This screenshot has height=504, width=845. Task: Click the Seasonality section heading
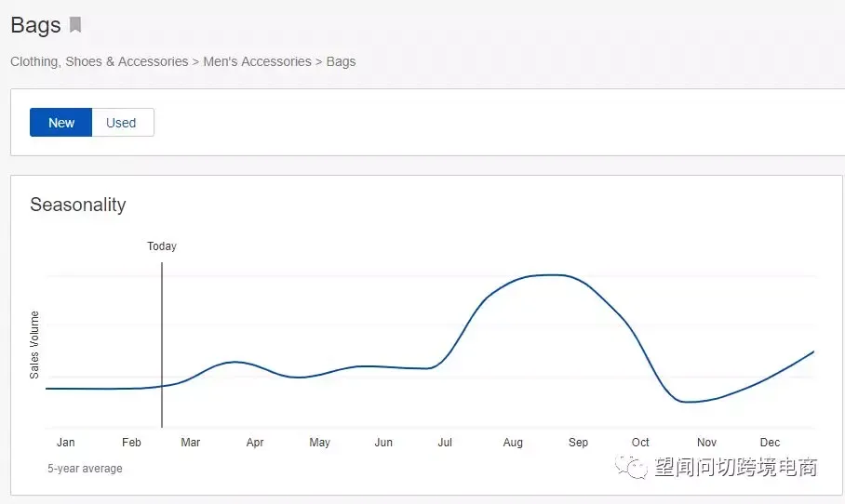(x=77, y=205)
